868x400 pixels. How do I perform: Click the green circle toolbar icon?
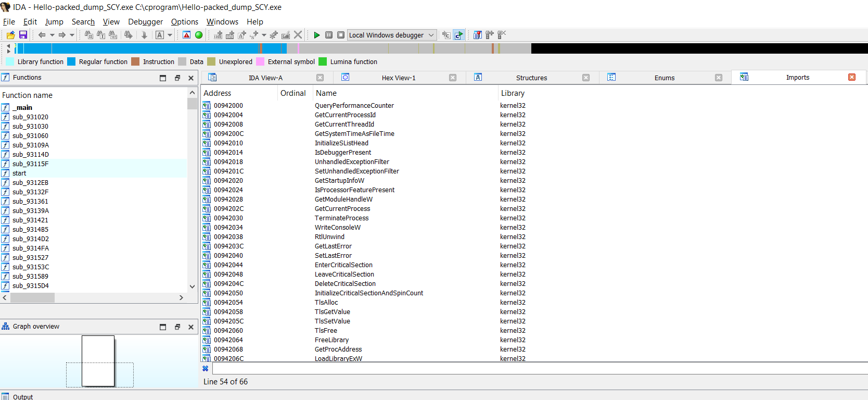(x=199, y=35)
